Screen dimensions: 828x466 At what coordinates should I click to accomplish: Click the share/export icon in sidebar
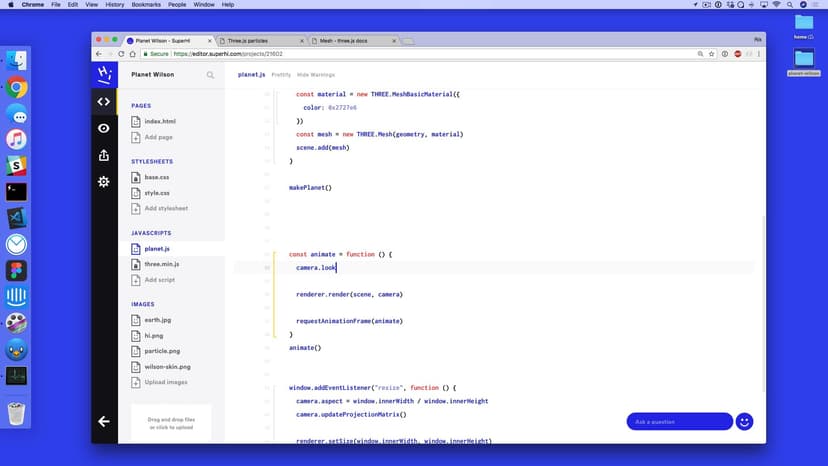pyautogui.click(x=104, y=155)
